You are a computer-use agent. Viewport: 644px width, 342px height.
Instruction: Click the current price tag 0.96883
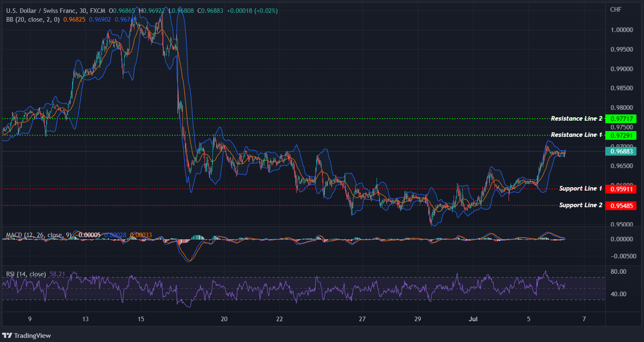620,151
